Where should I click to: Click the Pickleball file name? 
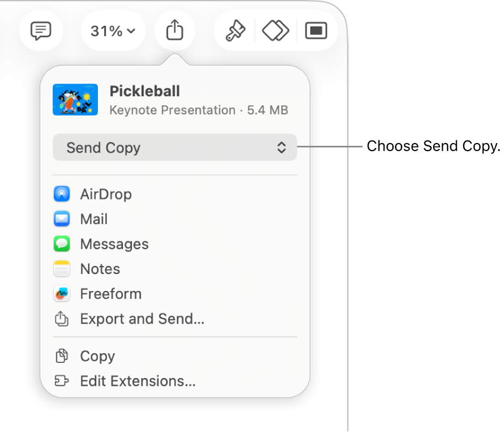[145, 91]
